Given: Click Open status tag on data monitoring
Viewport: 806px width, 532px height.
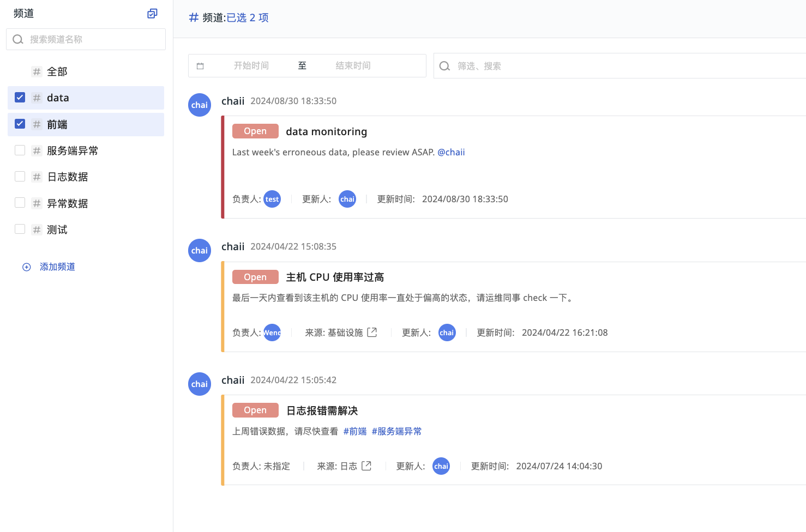Looking at the screenshot, I should click(255, 131).
